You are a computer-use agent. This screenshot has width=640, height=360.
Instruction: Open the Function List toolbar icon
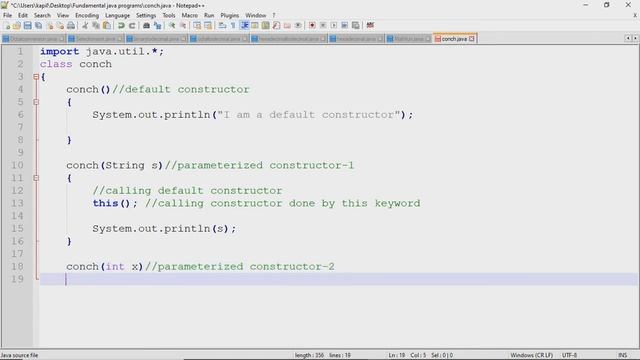(276, 25)
